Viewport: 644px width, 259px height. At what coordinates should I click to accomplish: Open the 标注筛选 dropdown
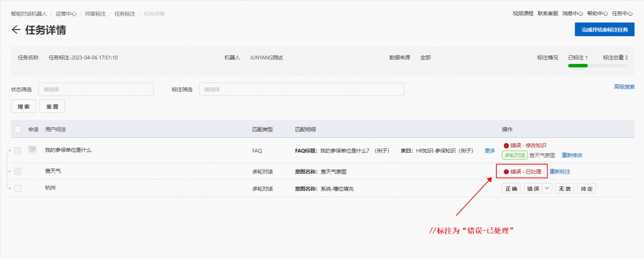click(x=301, y=89)
